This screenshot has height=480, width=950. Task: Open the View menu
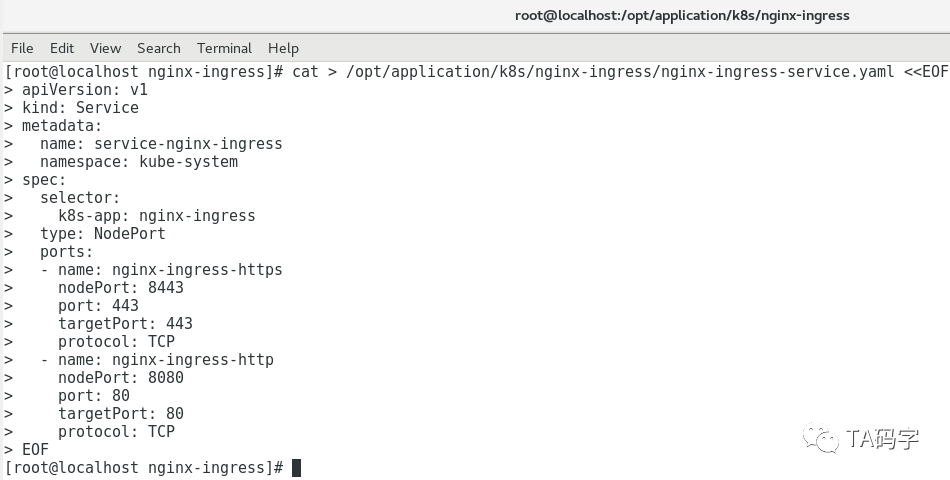pyautogui.click(x=105, y=48)
